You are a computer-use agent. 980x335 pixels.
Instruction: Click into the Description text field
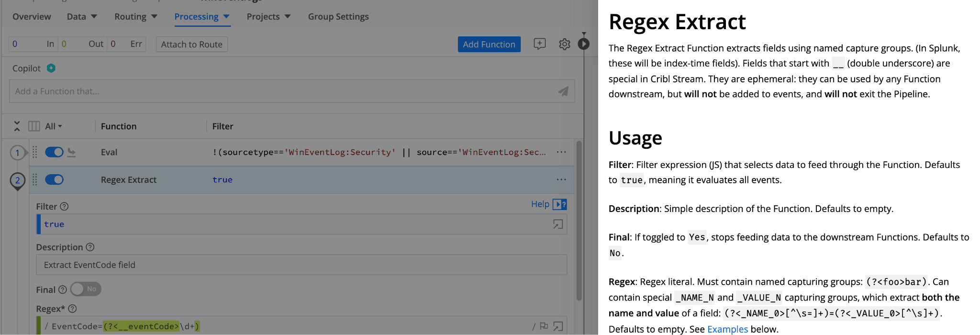point(301,265)
